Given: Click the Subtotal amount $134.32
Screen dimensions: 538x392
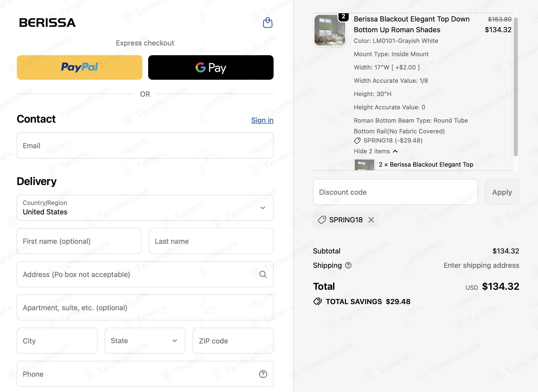Looking at the screenshot, I should 506,251.
